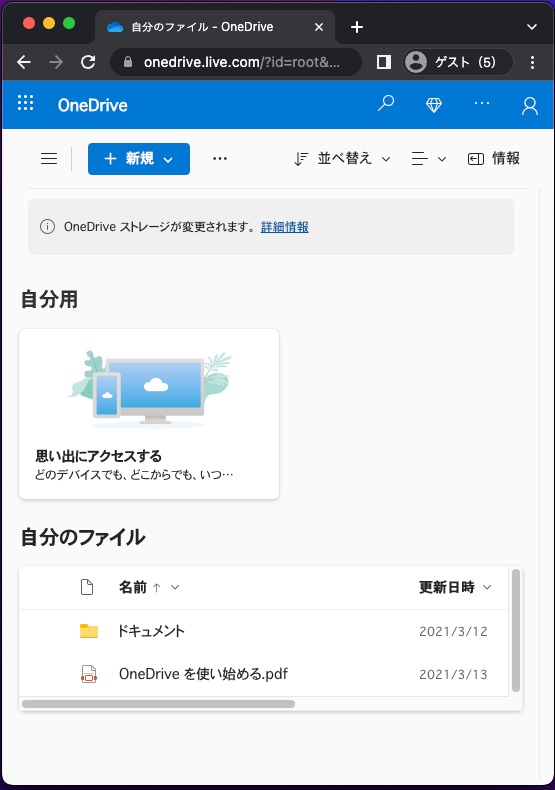Open the account profile icon
The width and height of the screenshot is (555, 790).
tap(530, 106)
